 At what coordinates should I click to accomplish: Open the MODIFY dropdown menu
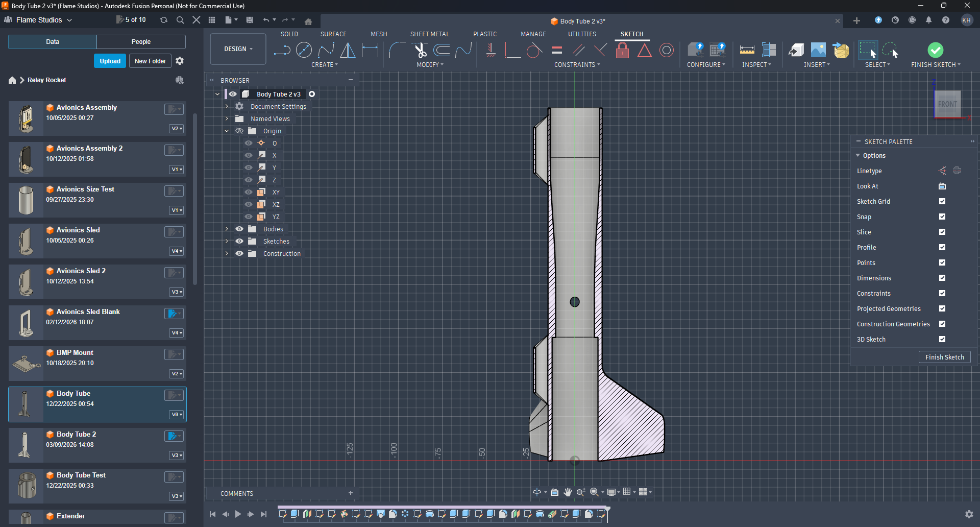[430, 65]
